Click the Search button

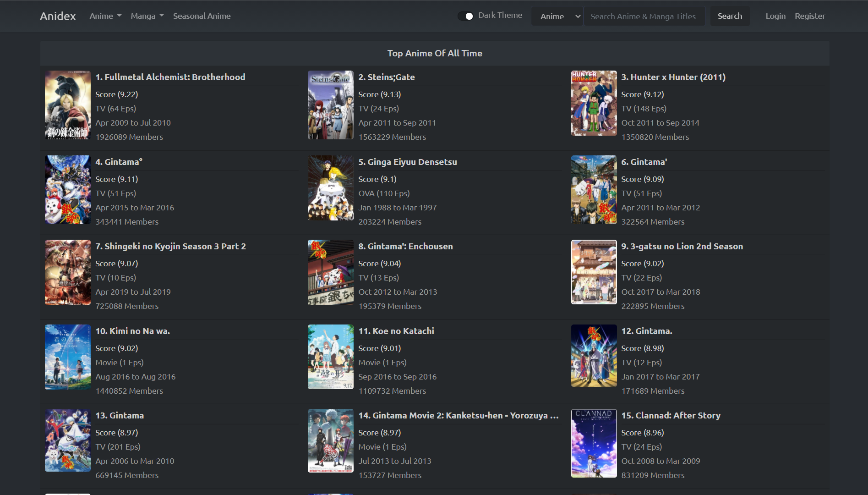point(730,16)
